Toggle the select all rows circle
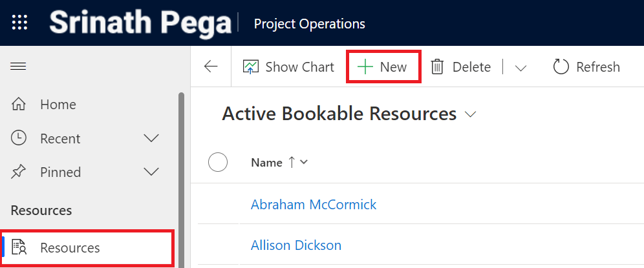The height and width of the screenshot is (268, 644). click(x=218, y=163)
